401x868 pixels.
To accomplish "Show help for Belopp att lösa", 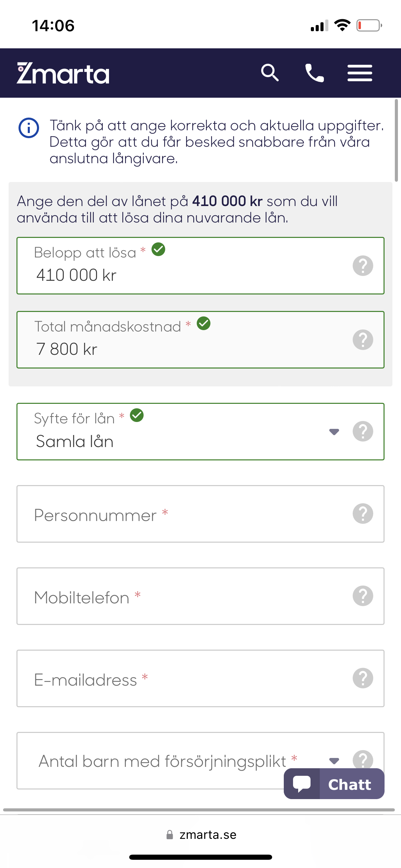I will 363,266.
